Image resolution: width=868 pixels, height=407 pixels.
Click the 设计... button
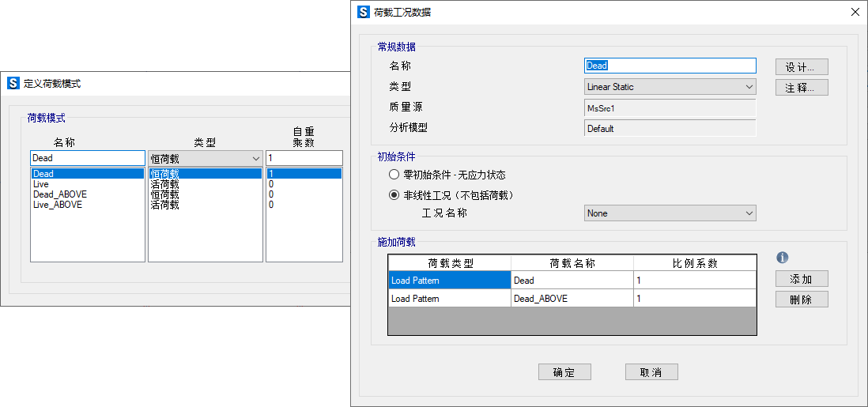[x=801, y=66]
